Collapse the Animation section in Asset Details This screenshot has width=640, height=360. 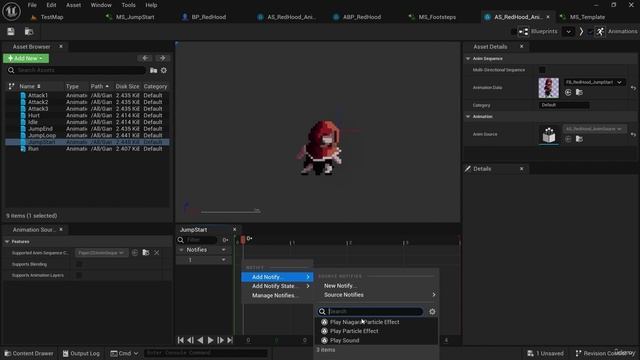[x=468, y=116]
